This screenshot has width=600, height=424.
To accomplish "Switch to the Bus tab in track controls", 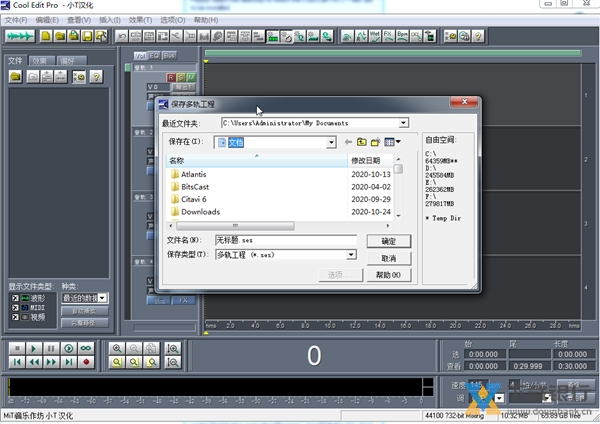I will tap(169, 56).
